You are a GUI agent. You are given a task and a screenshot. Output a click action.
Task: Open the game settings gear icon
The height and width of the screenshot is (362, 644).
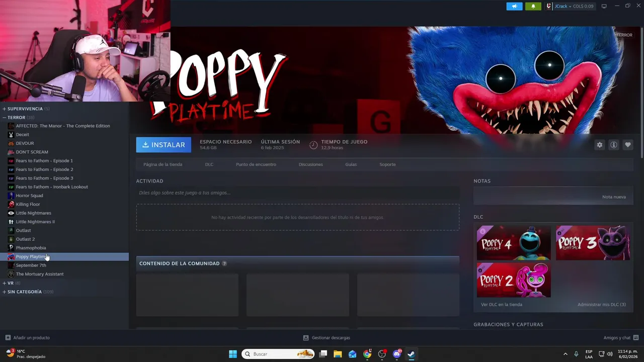600,145
